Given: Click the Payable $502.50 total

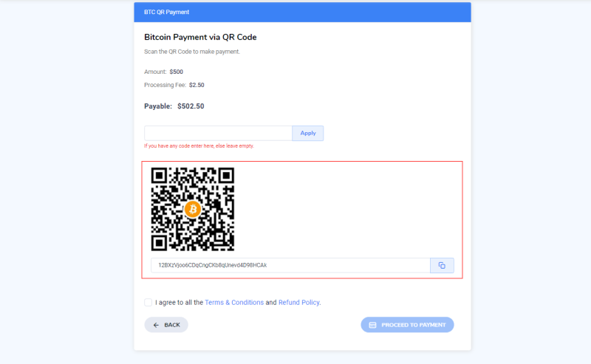Looking at the screenshot, I should (x=174, y=106).
